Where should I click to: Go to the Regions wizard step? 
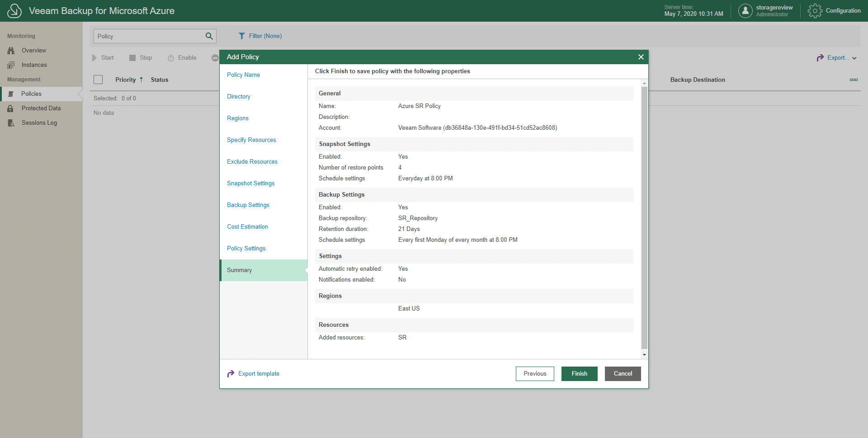[x=238, y=118]
